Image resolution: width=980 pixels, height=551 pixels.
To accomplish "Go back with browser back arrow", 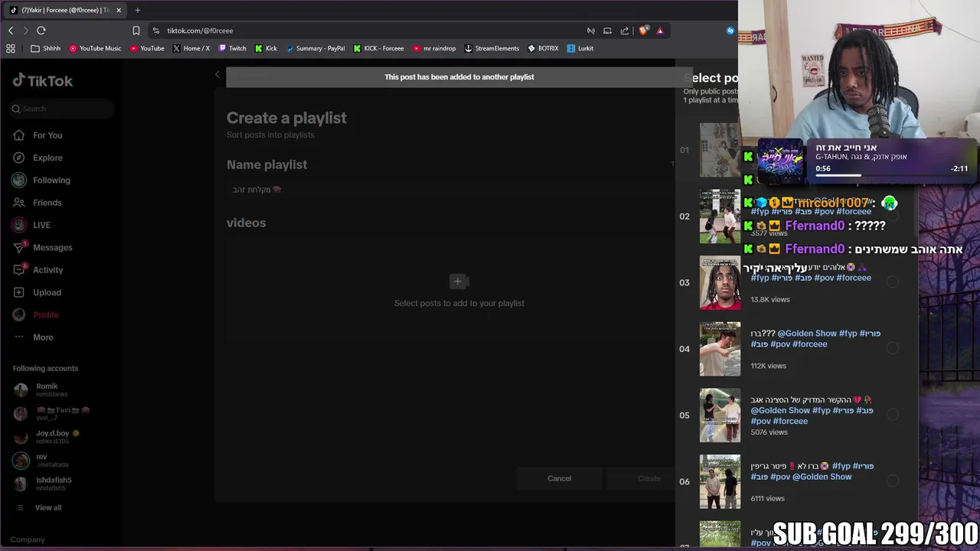I will [11, 31].
